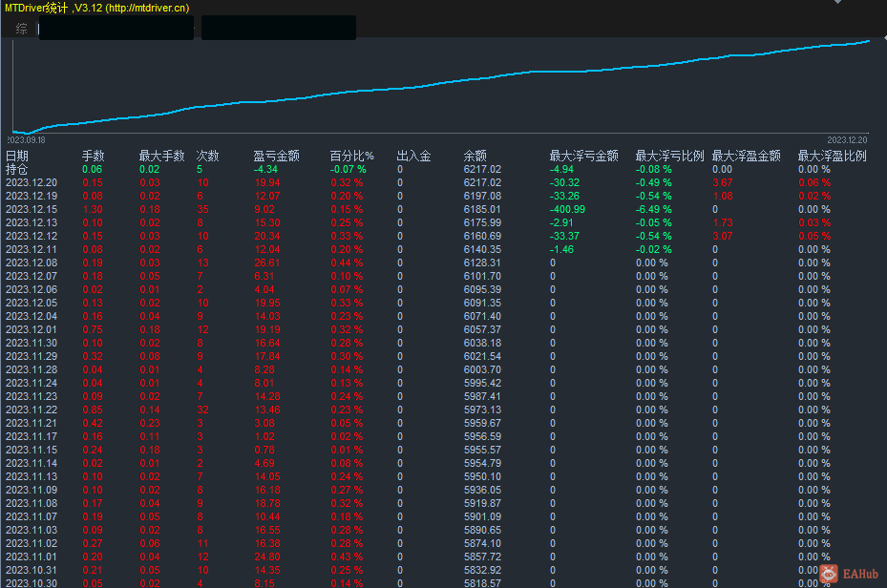Screen dimensions: 887x588
Task: Select the 2023.12.08 date row
Action: click(x=32, y=262)
